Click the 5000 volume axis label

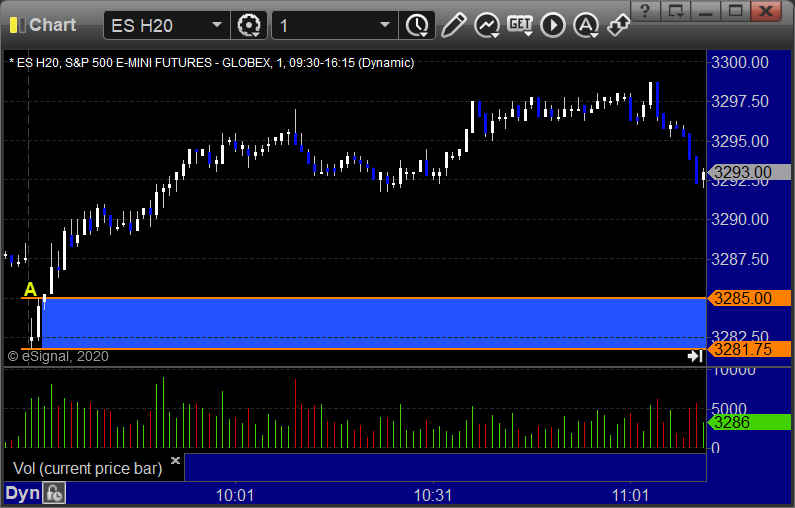729,409
